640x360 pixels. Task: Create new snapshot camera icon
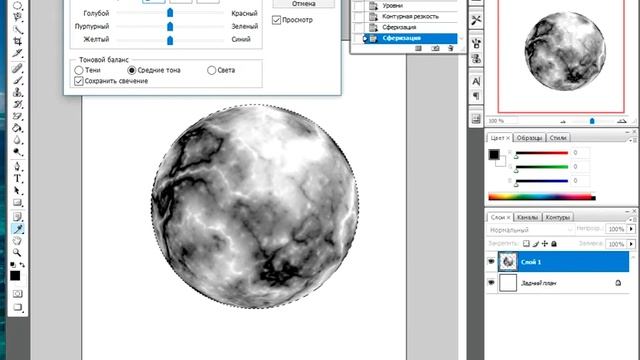coord(435,48)
